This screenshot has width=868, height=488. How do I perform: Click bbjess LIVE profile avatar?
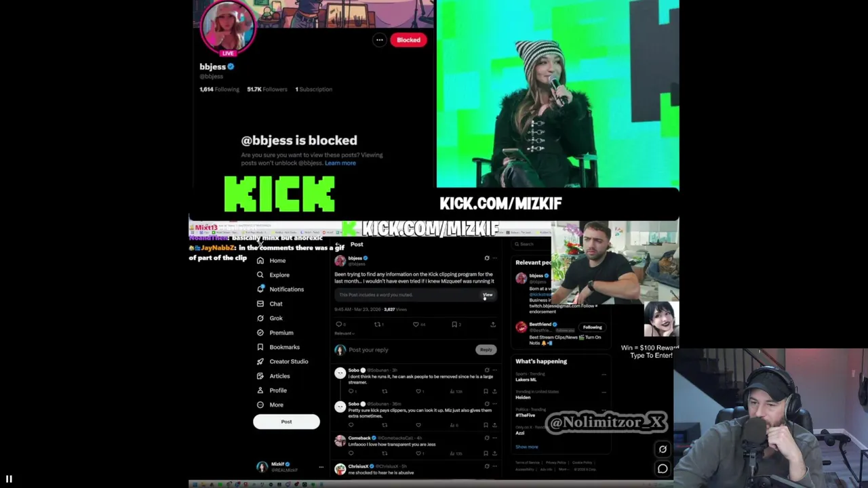pos(228,27)
